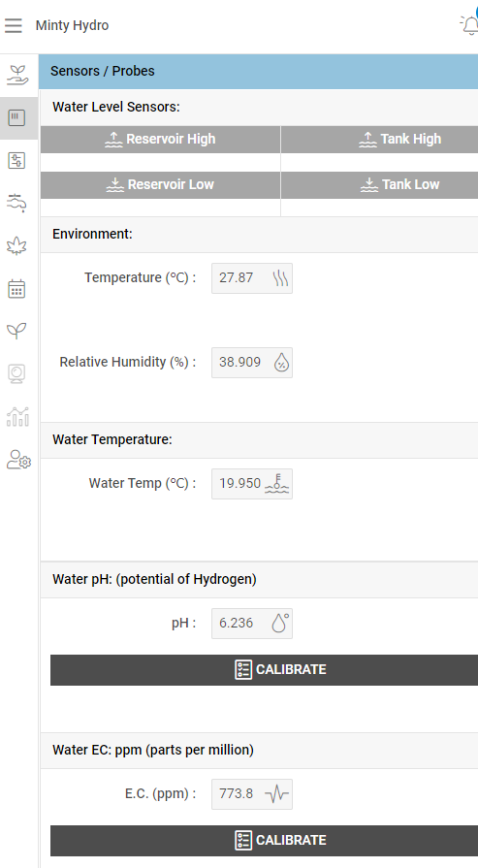Open the leaf sidebar icon
This screenshot has width=478, height=868.
16,245
